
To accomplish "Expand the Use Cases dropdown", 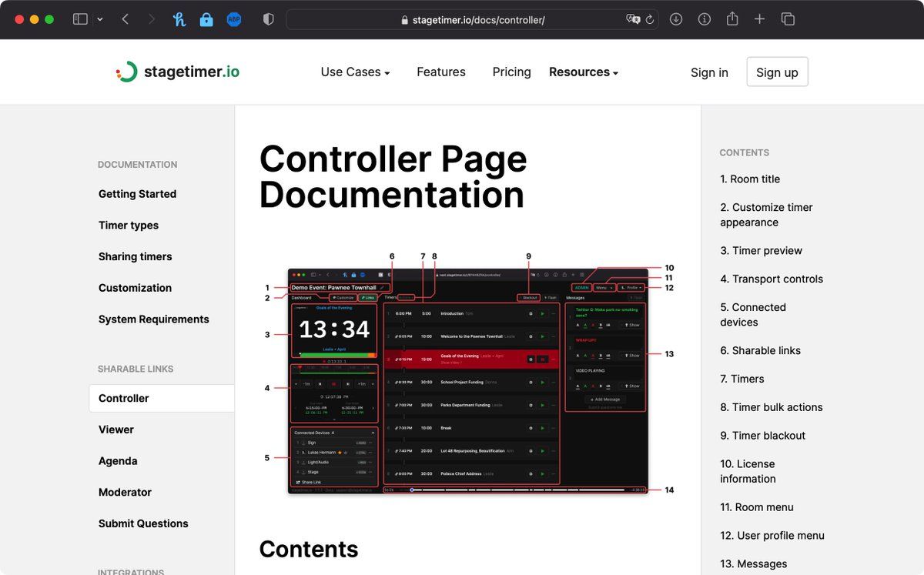I will point(355,72).
